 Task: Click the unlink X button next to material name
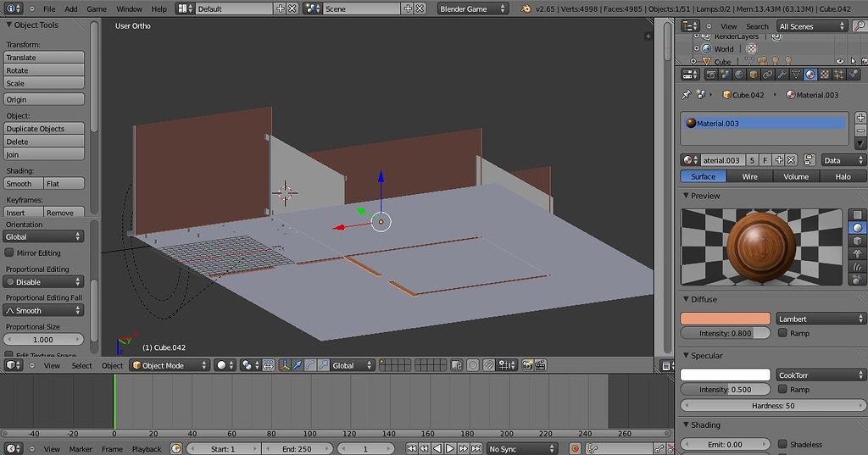(791, 160)
